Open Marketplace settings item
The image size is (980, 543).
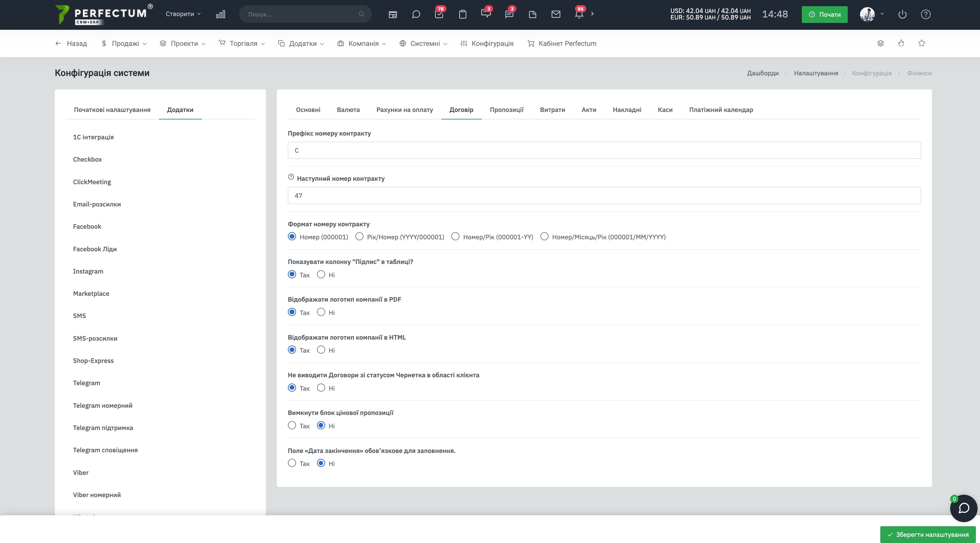click(x=91, y=293)
